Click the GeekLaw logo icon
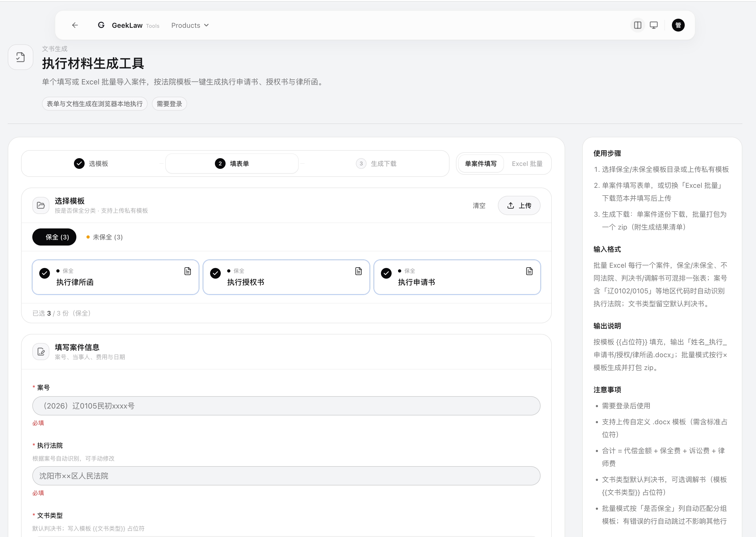Image resolution: width=756 pixels, height=537 pixels. (x=101, y=25)
